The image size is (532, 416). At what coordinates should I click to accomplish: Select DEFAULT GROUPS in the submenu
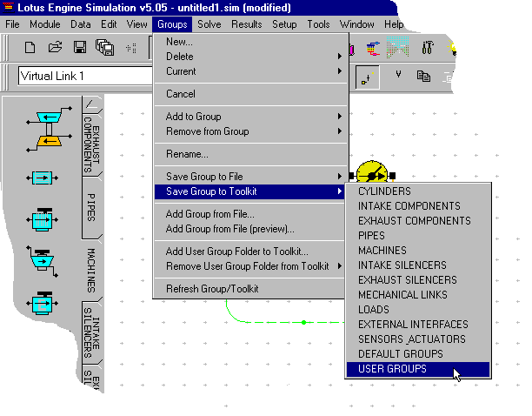tap(418, 354)
